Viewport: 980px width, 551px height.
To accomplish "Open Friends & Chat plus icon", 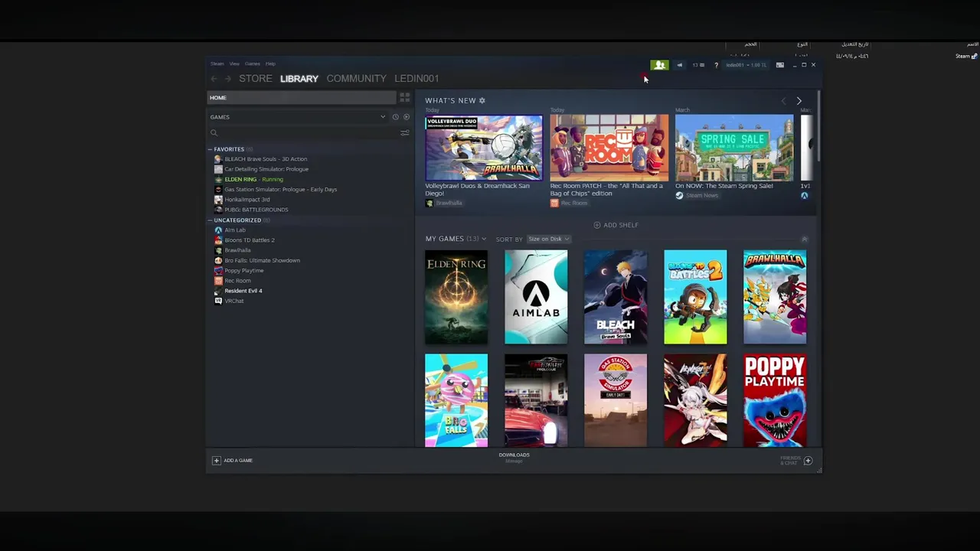I will 808,461.
